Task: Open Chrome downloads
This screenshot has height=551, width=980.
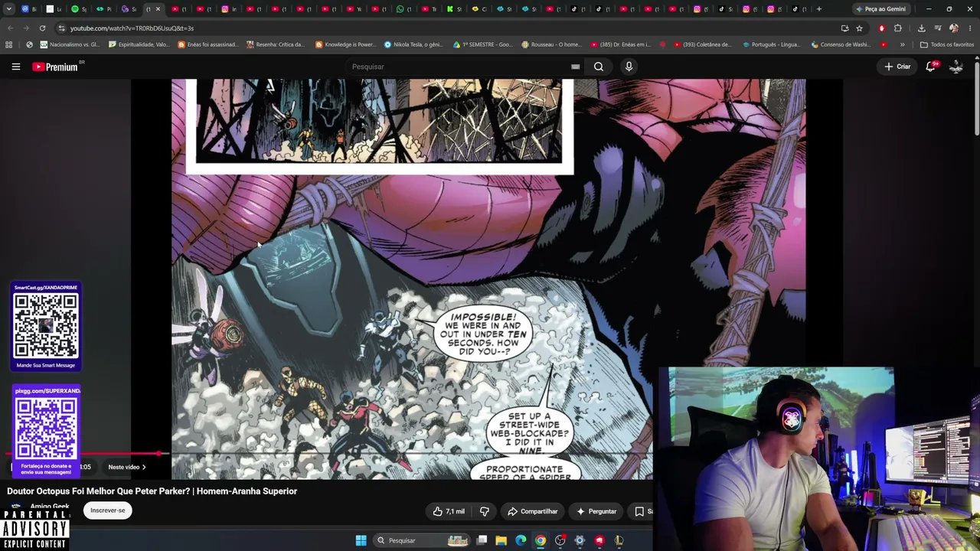Action: pos(921,28)
